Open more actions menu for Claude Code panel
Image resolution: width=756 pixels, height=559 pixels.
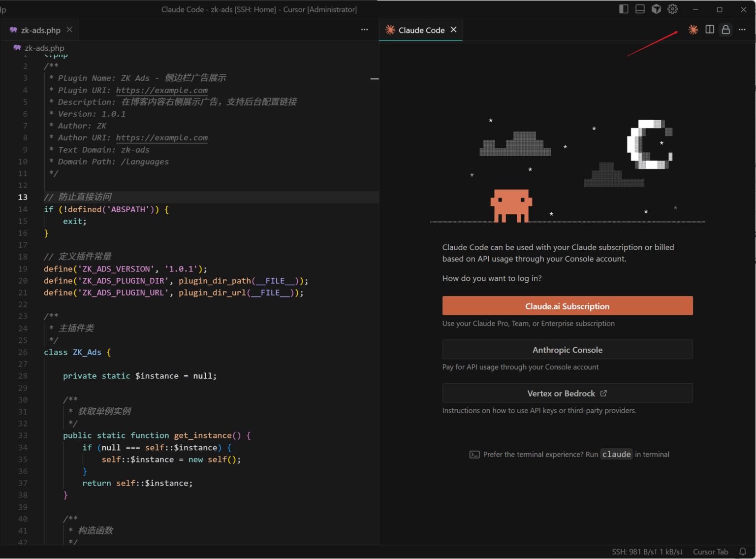point(742,30)
